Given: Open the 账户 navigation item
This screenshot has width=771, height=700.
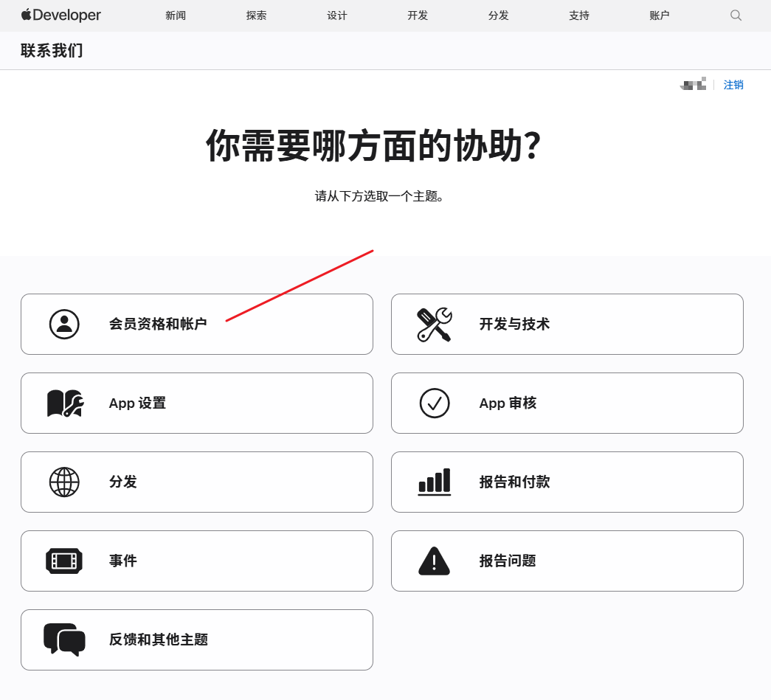Looking at the screenshot, I should coord(660,15).
